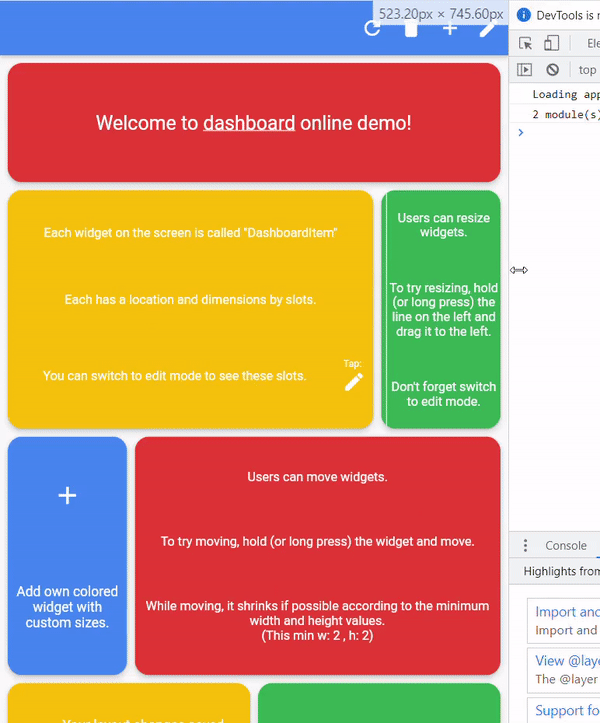
Task: Click the red "Welcome to dashboard online demo!" widget
Action: pos(254,123)
